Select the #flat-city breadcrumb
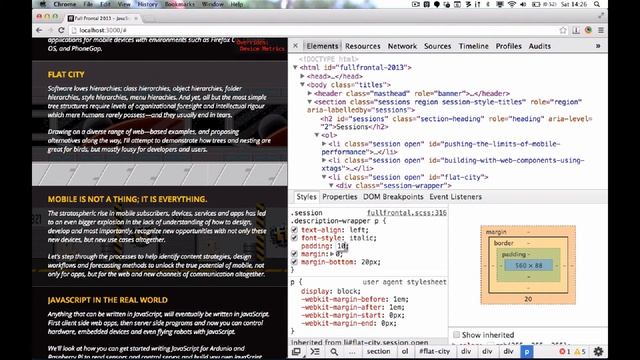Image resolution: width=640 pixels, height=360 pixels. tap(434, 351)
